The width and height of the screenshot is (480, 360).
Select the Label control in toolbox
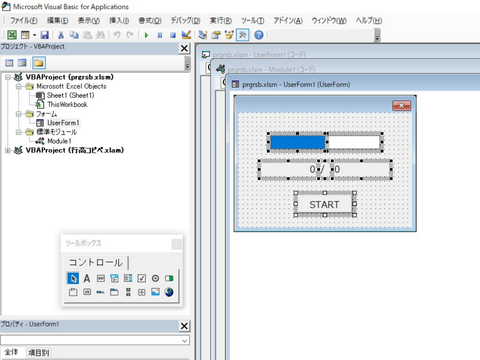87,278
